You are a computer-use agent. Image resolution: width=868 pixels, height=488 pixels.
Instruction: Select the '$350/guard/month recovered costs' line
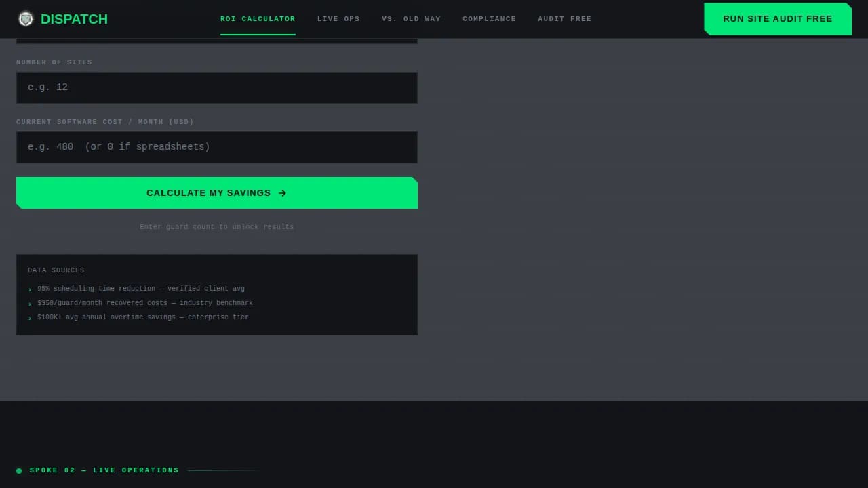pos(145,303)
